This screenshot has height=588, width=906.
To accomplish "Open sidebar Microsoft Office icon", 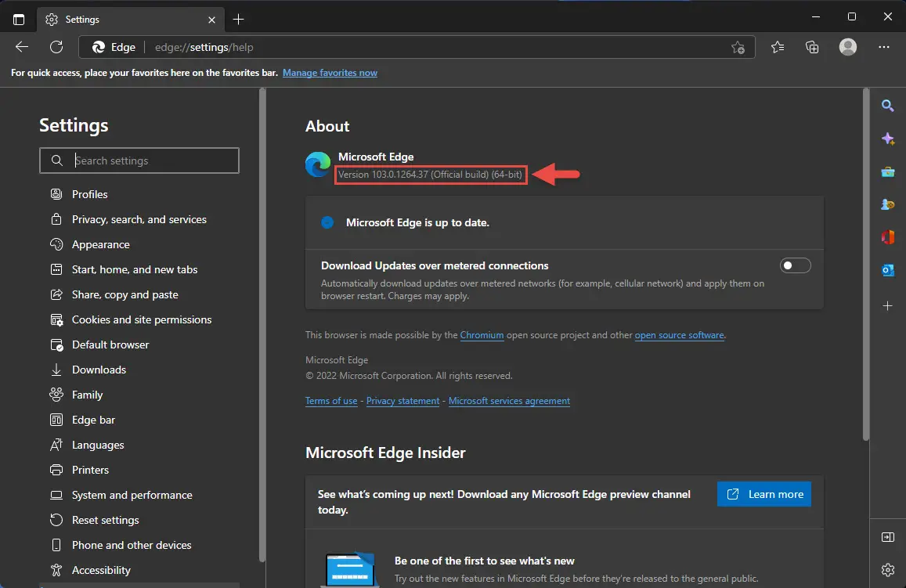I will pos(888,237).
